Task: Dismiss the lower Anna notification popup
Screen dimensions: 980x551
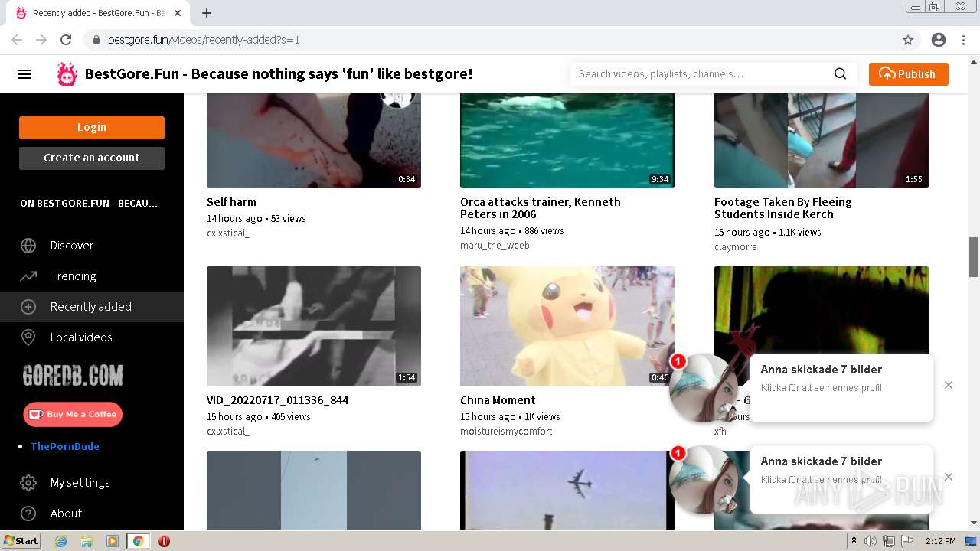Action: pos(949,477)
